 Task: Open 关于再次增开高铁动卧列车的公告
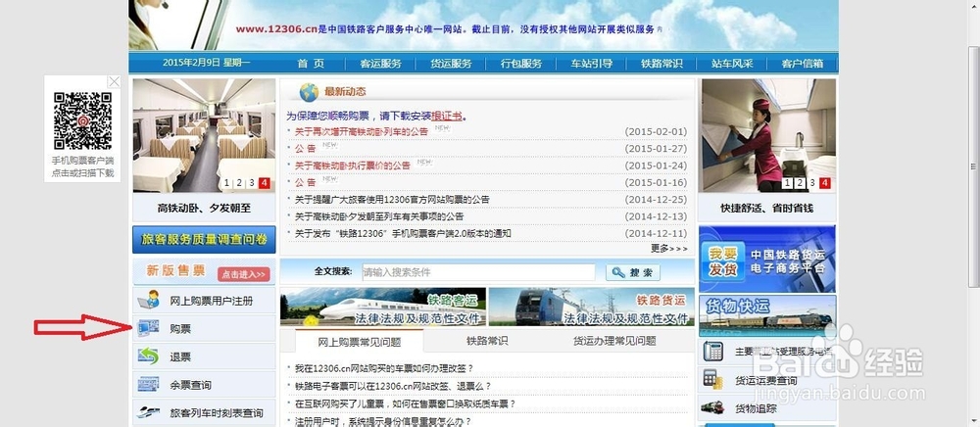pyautogui.click(x=362, y=131)
